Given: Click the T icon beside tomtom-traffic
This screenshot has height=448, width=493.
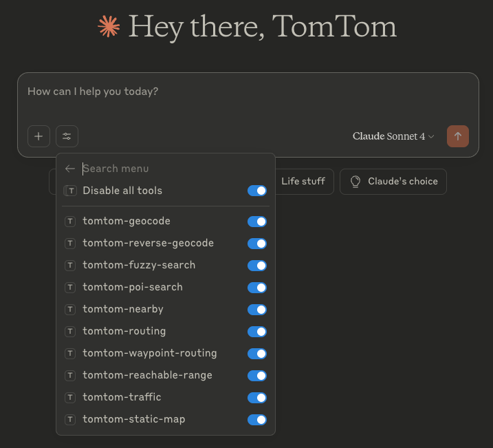Looking at the screenshot, I should coord(70,397).
